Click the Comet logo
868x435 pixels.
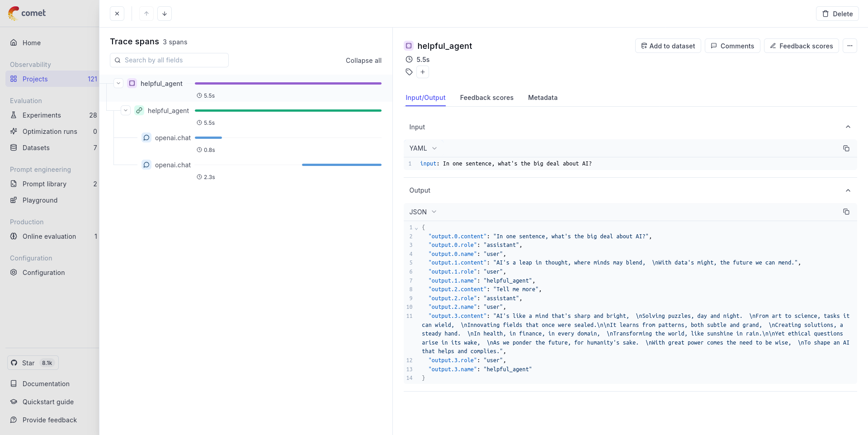tap(27, 13)
